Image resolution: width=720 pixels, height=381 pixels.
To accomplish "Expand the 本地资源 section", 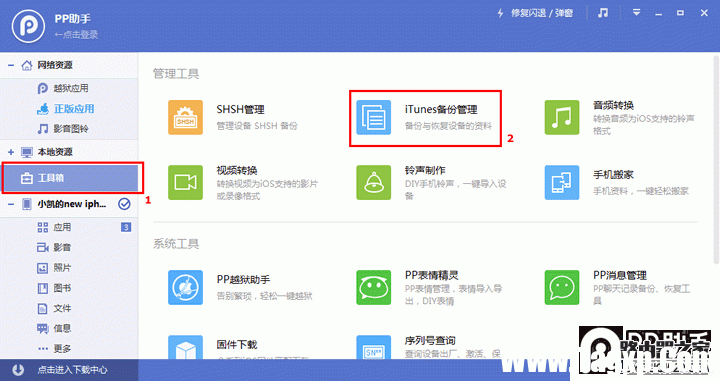I will click(x=11, y=152).
